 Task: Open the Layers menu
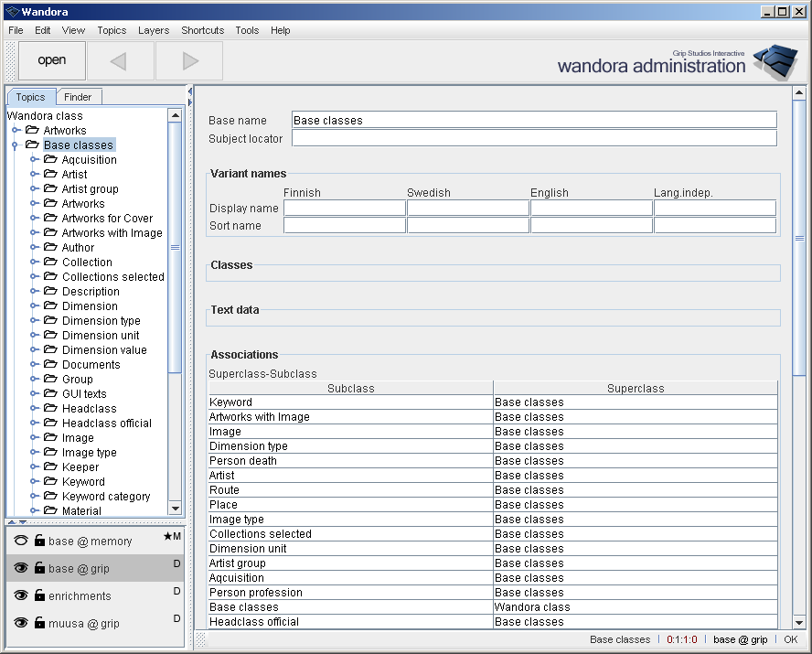pyautogui.click(x=153, y=30)
